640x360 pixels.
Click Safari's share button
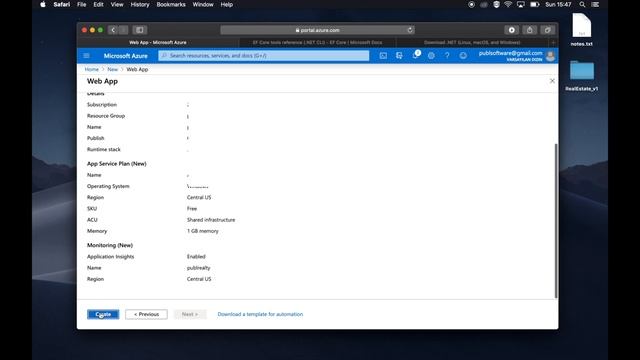(529, 30)
